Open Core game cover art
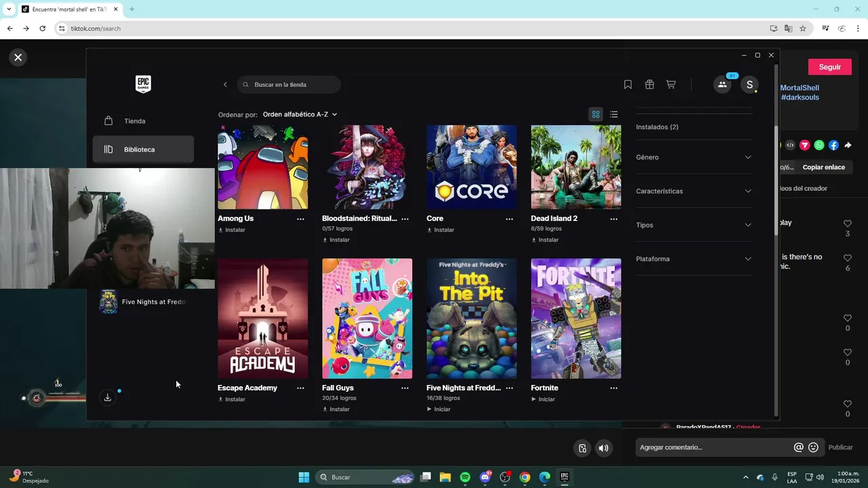 click(x=471, y=167)
